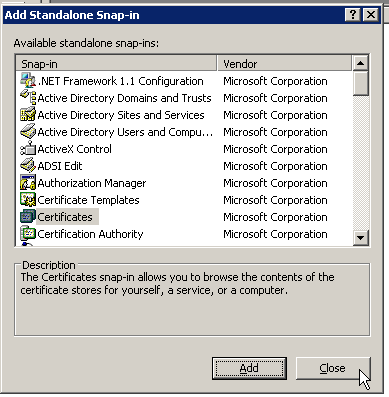Image resolution: width=389 pixels, height=397 pixels.
Task: Click Vendor cell for Certification Authority row
Action: click(275, 234)
